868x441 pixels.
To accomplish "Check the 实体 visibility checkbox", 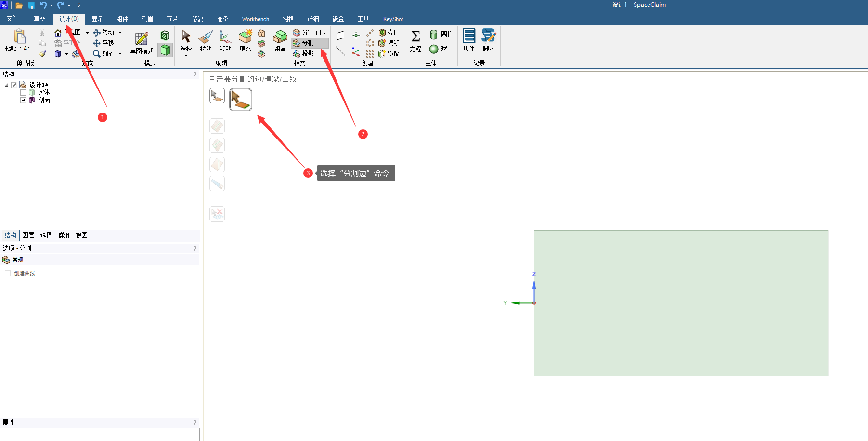I will click(x=23, y=92).
